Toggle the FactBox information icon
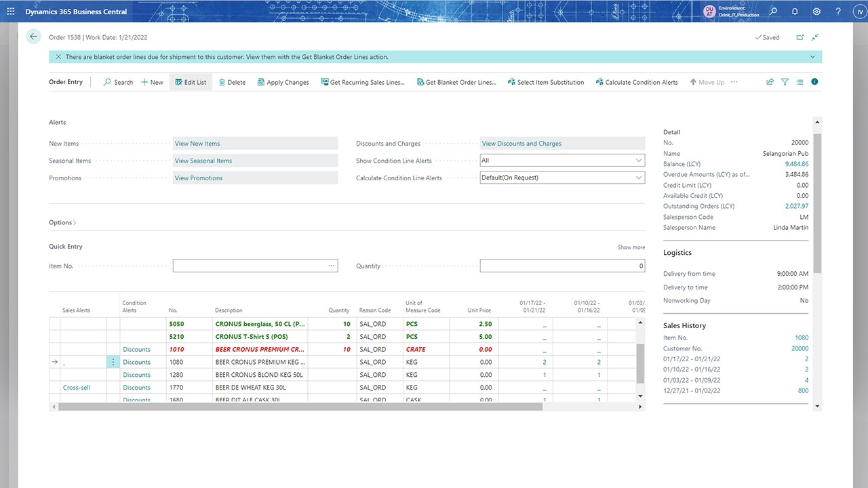This screenshot has height=488, width=868. 814,82
